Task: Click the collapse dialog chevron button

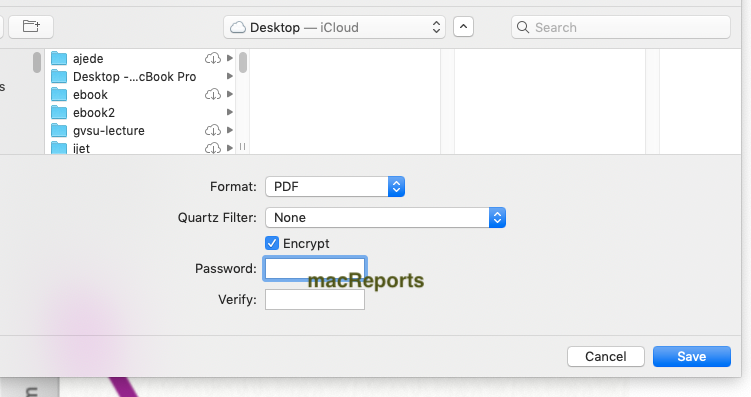Action: pyautogui.click(x=463, y=27)
